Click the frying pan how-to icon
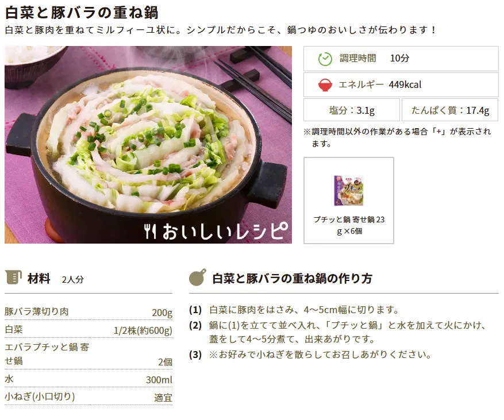Image resolution: width=504 pixels, height=420 pixels. click(x=197, y=278)
